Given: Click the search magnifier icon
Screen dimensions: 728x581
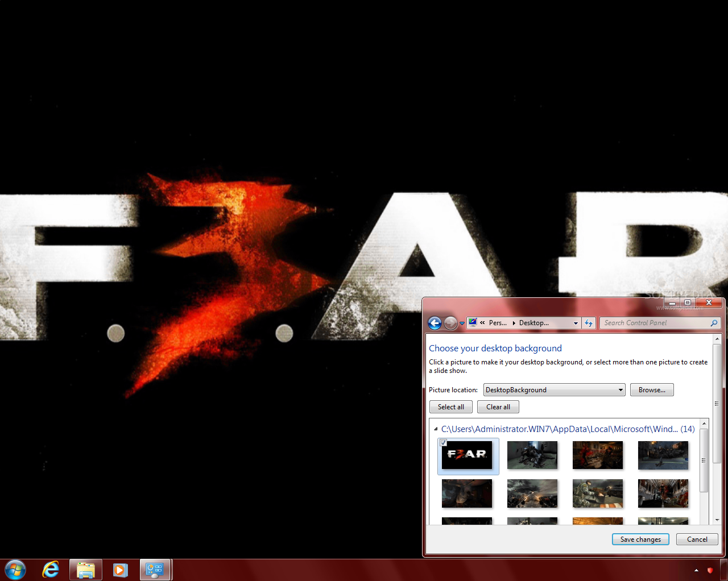Looking at the screenshot, I should click(714, 323).
